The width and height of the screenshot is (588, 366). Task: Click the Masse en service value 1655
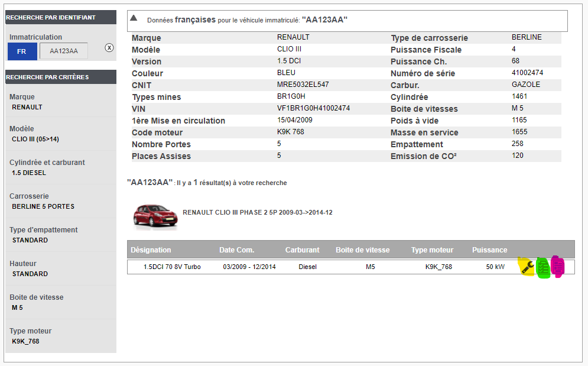pyautogui.click(x=519, y=132)
